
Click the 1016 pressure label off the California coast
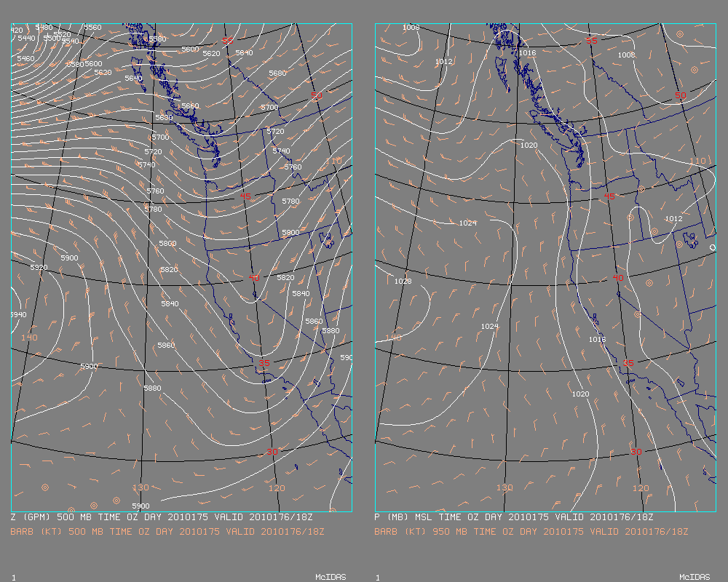tap(597, 339)
